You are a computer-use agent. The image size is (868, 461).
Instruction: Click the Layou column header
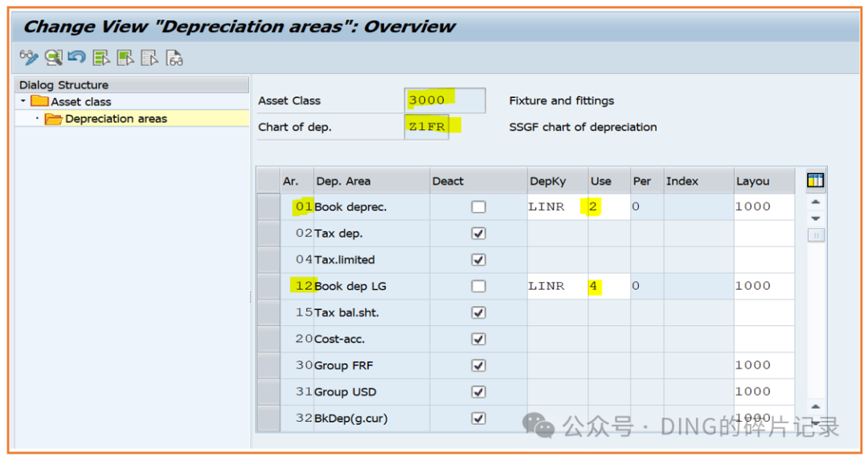pyautogui.click(x=764, y=181)
